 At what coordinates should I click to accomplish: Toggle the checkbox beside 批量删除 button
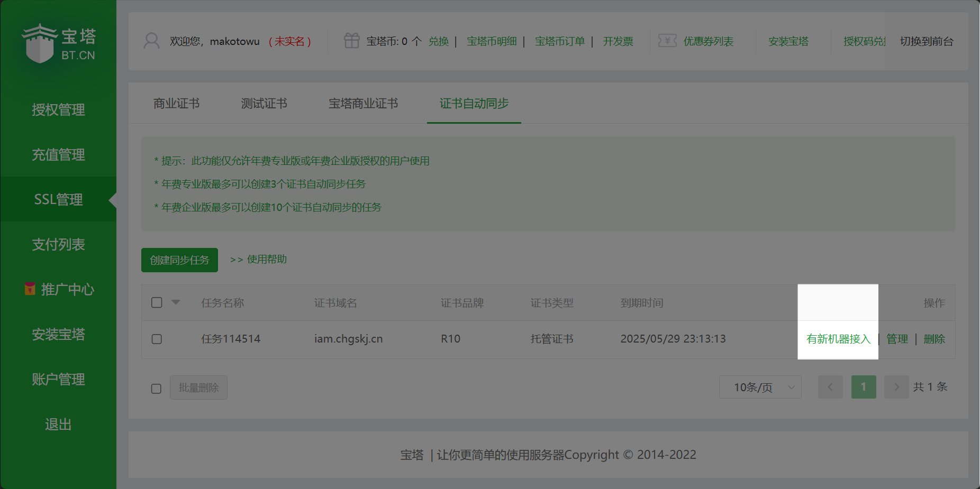coord(156,388)
